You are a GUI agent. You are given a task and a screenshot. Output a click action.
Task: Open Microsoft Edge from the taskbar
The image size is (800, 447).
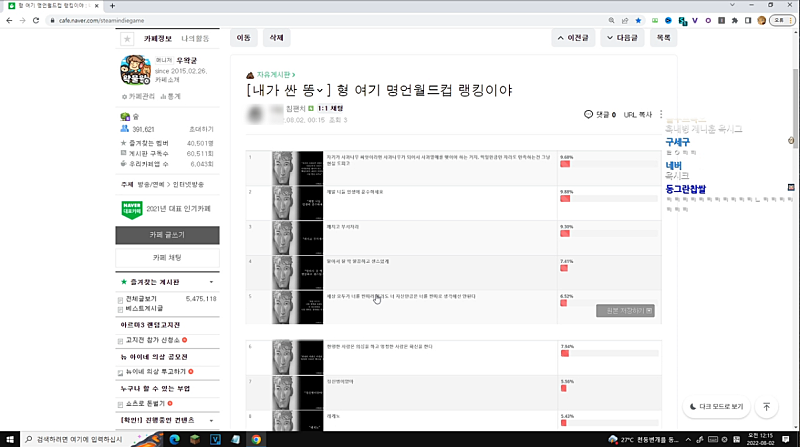[174, 439]
